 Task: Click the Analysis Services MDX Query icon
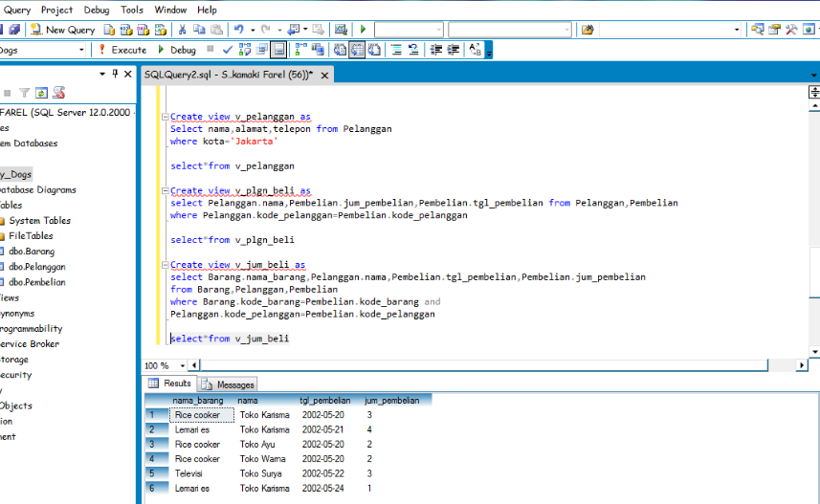point(126,30)
